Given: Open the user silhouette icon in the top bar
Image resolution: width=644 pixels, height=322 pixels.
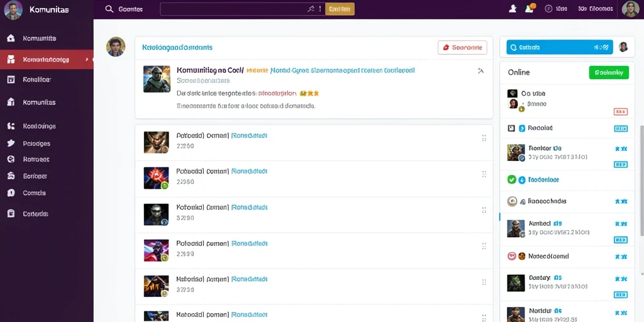Looking at the screenshot, I should click(513, 9).
